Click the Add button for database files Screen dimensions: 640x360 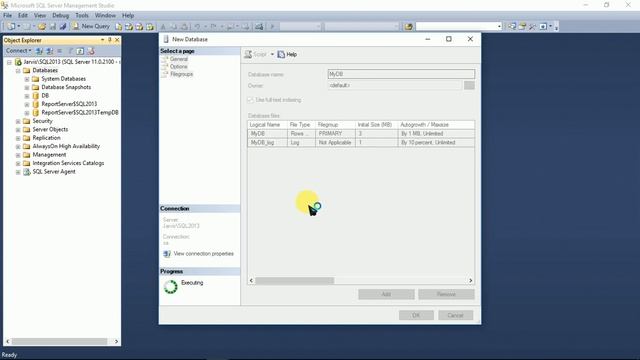tap(386, 294)
